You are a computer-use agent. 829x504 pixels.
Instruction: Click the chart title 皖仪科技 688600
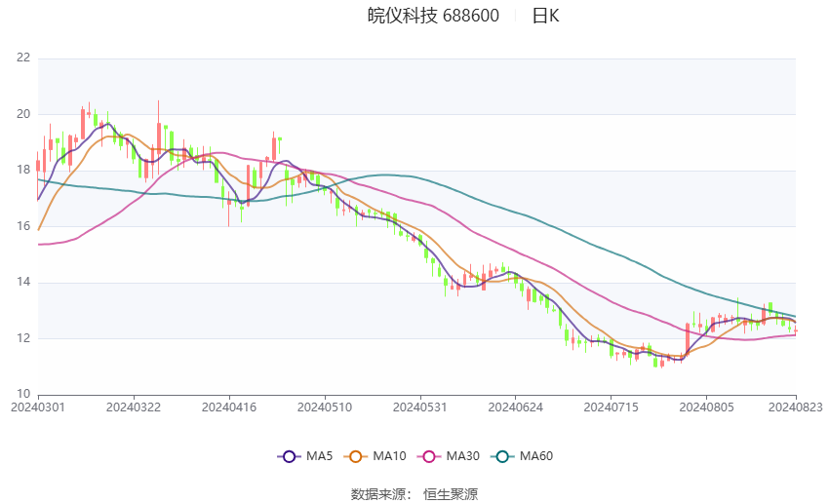coord(433,16)
